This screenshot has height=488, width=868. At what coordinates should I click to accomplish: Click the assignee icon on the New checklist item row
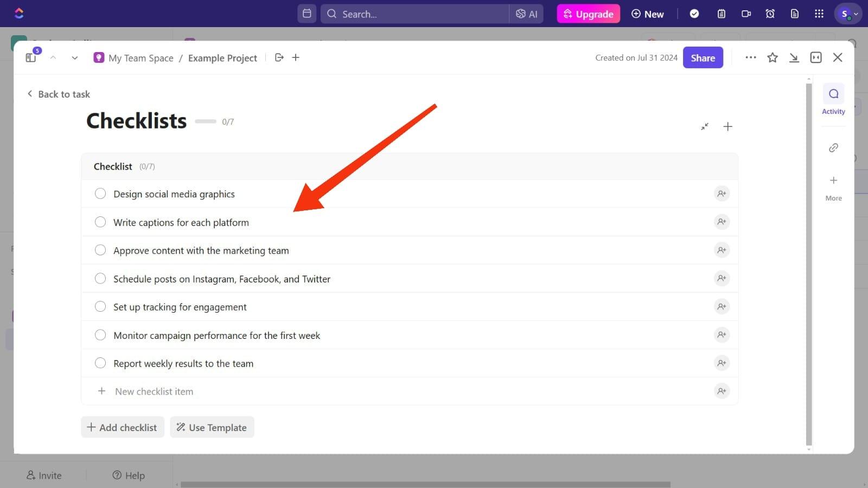point(722,391)
